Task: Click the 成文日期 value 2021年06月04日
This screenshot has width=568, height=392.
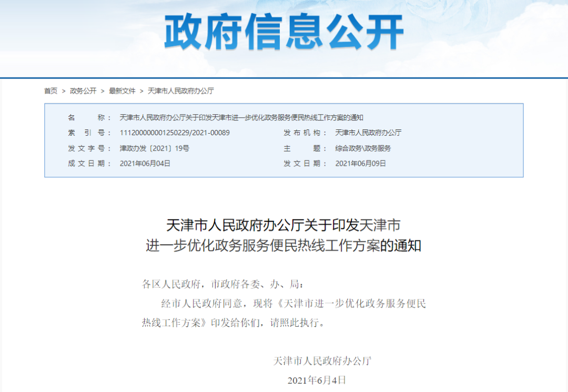Action: tap(145, 164)
